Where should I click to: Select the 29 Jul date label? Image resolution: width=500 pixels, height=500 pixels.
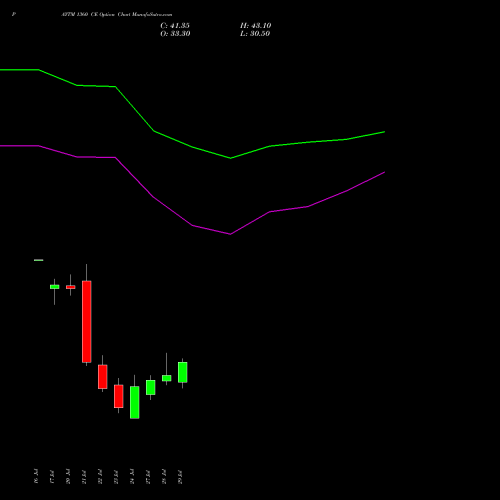point(180,476)
